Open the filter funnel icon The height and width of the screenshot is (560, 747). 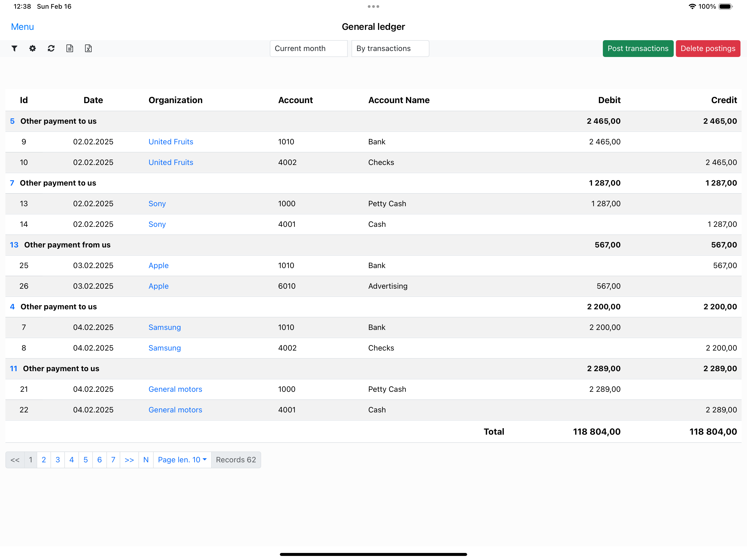tap(14, 48)
